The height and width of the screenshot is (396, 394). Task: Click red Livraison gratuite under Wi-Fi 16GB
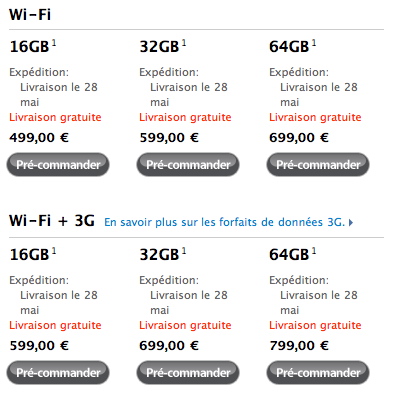[55, 117]
